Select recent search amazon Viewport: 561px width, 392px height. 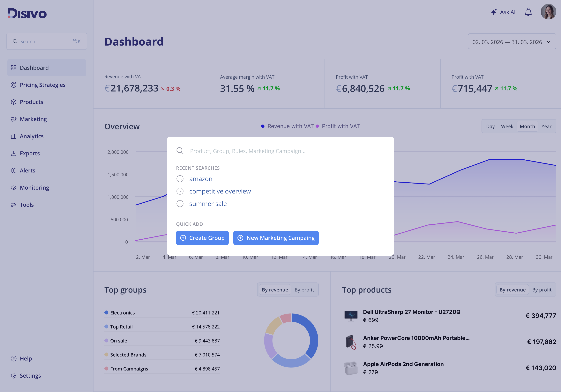201,179
